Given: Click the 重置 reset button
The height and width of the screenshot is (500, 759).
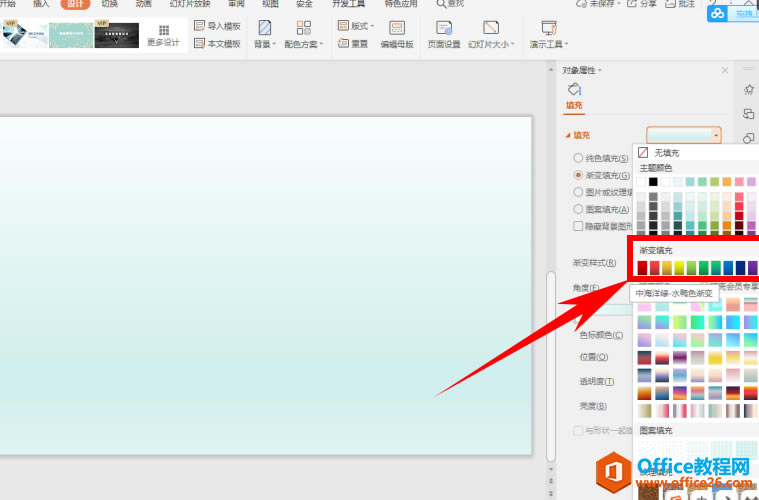Looking at the screenshot, I should [x=353, y=44].
